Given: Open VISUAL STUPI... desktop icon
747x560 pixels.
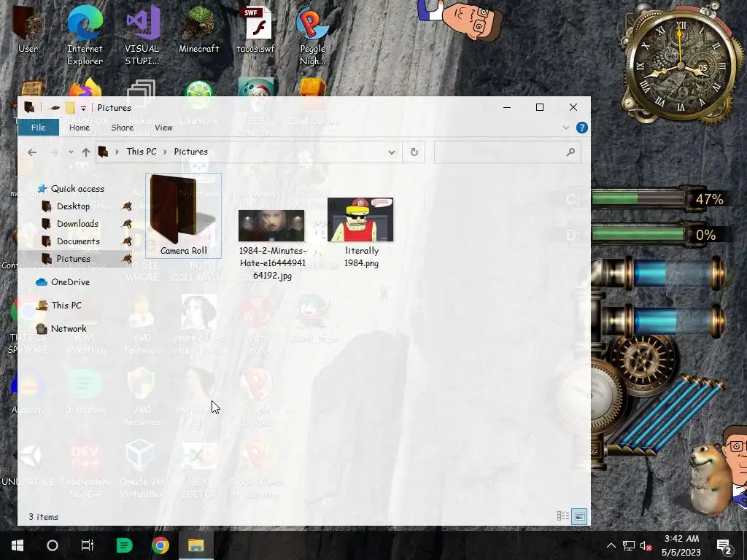Looking at the screenshot, I should click(x=142, y=36).
